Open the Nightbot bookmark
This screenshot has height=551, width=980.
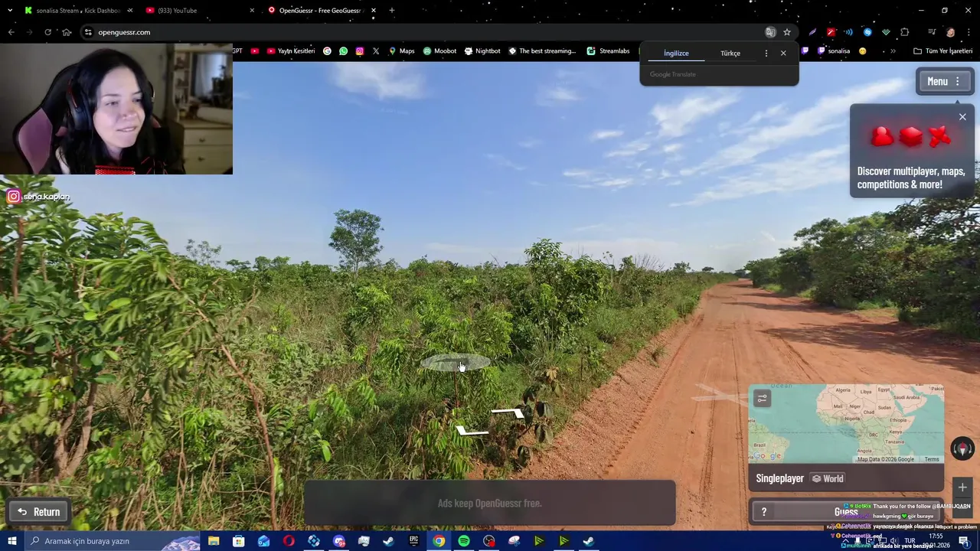tap(482, 51)
